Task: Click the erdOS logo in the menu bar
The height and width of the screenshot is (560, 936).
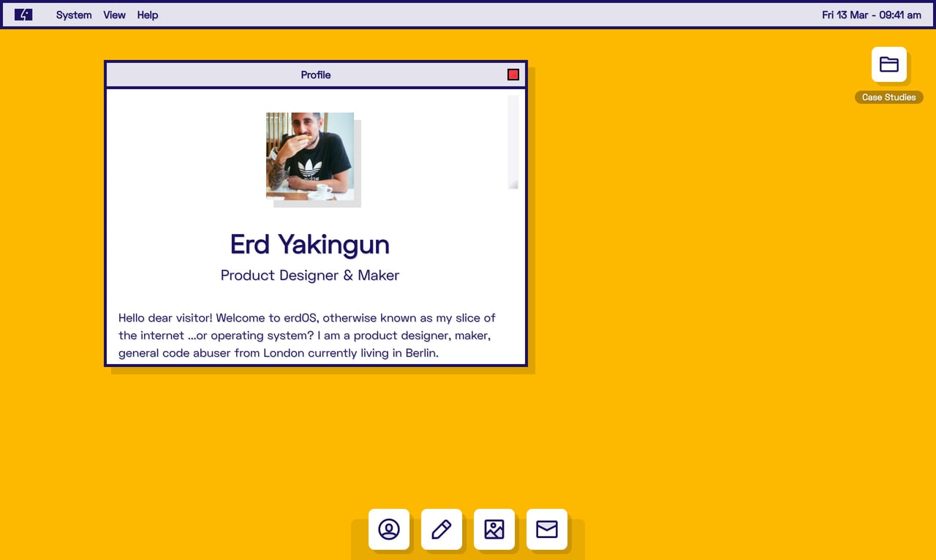Action: click(23, 14)
